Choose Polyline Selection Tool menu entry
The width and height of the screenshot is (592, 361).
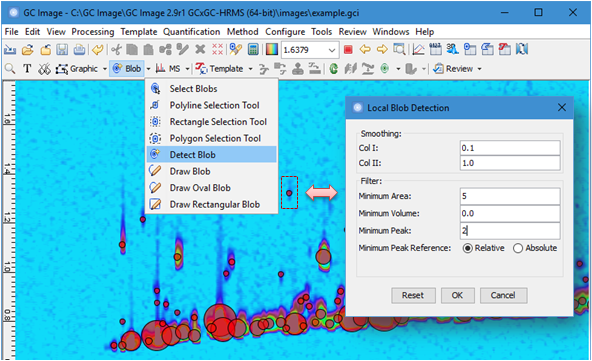point(211,105)
